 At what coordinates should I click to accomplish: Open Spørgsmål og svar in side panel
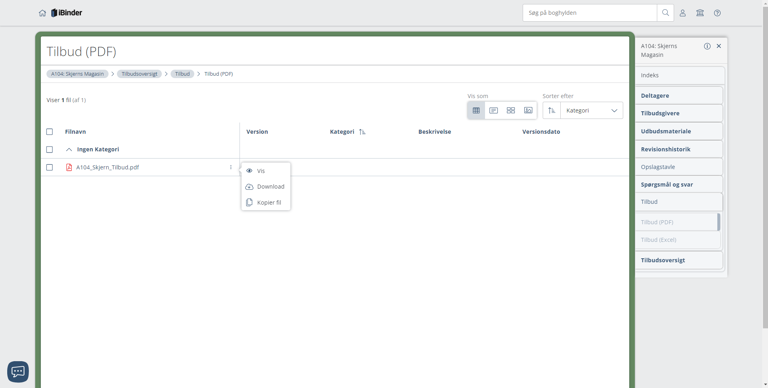coord(678,185)
